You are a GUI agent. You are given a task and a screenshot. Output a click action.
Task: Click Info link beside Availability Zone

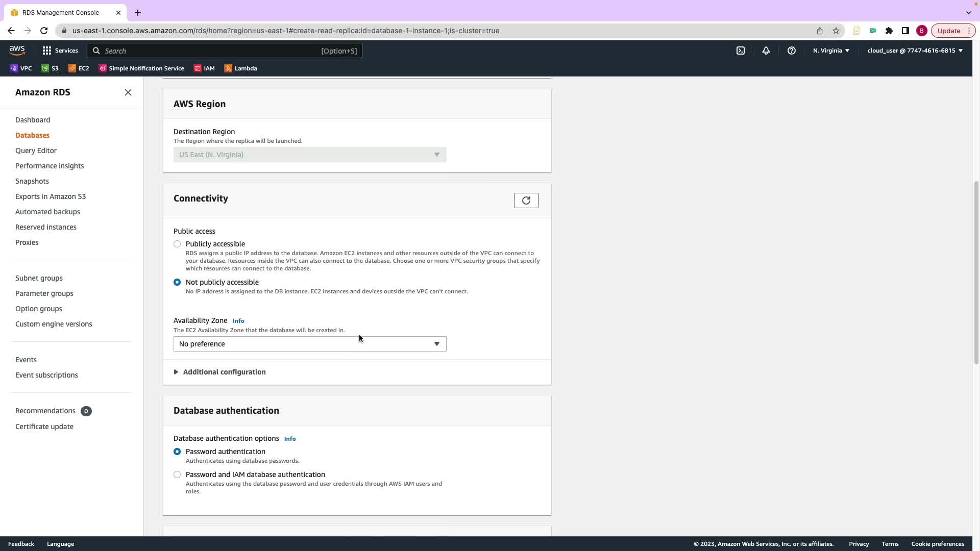238,321
